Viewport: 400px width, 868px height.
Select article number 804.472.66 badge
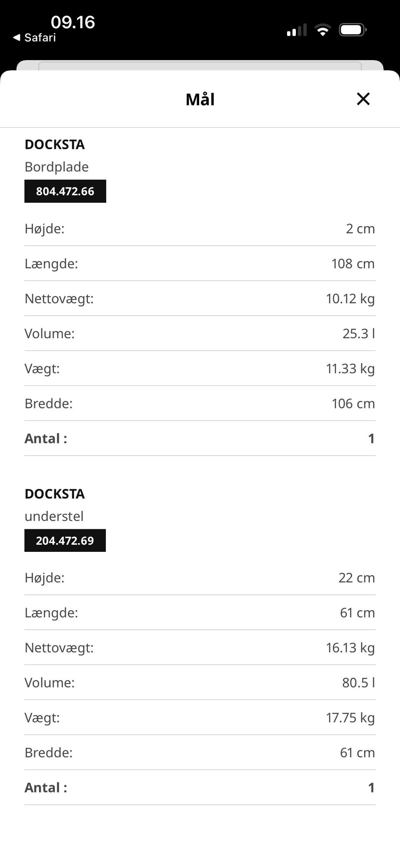pos(65,191)
